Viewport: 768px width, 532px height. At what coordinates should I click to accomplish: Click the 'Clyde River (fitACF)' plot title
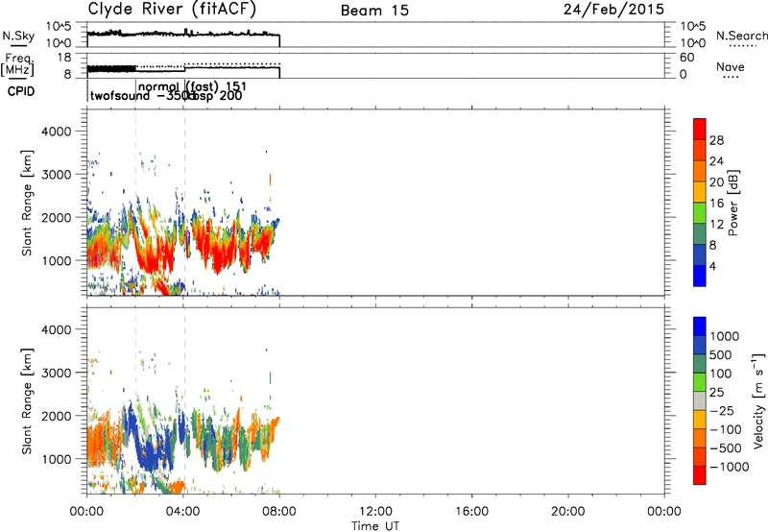tap(172, 10)
